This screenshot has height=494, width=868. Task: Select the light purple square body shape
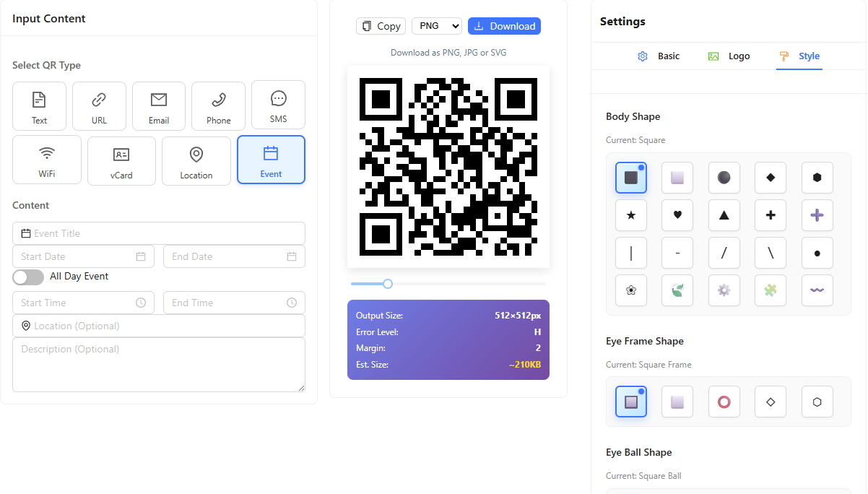[677, 178]
